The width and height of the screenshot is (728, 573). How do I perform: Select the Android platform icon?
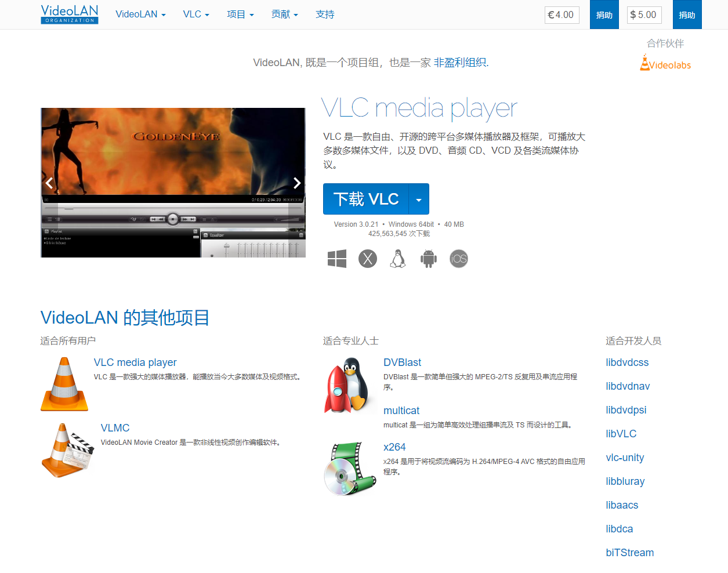[429, 259]
